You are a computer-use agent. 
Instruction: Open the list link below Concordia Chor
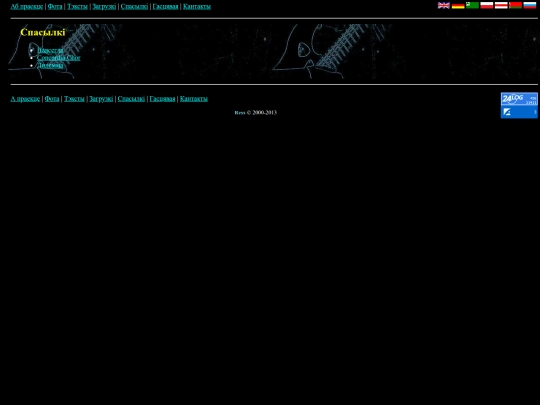pos(50,65)
